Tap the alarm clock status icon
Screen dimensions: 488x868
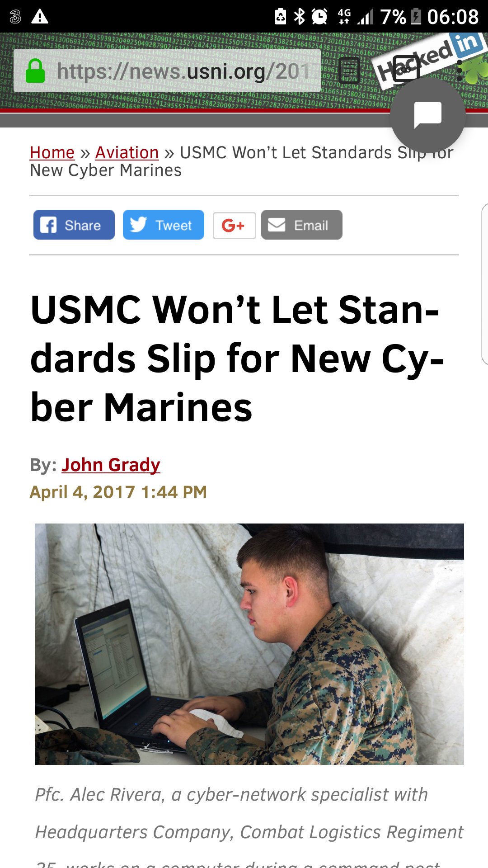click(319, 17)
